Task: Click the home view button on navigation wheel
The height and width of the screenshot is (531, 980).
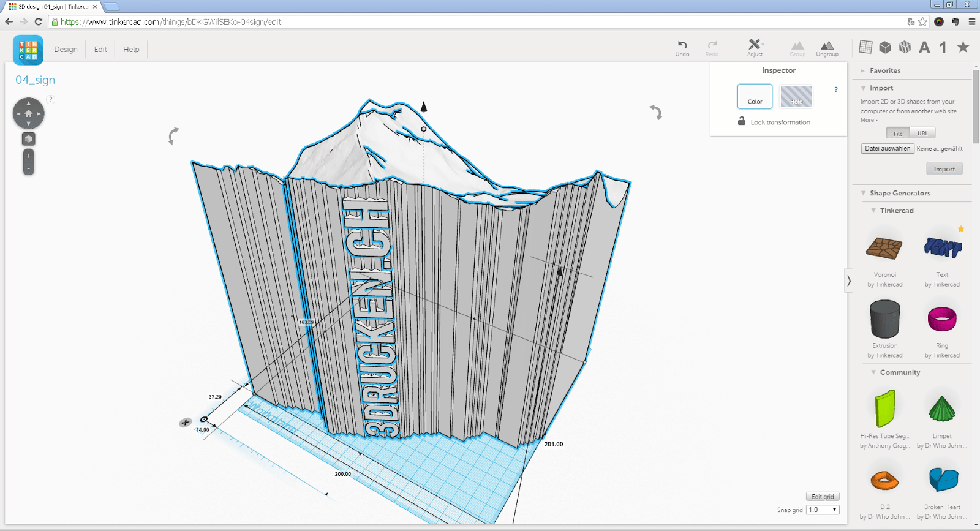Action: click(x=28, y=113)
